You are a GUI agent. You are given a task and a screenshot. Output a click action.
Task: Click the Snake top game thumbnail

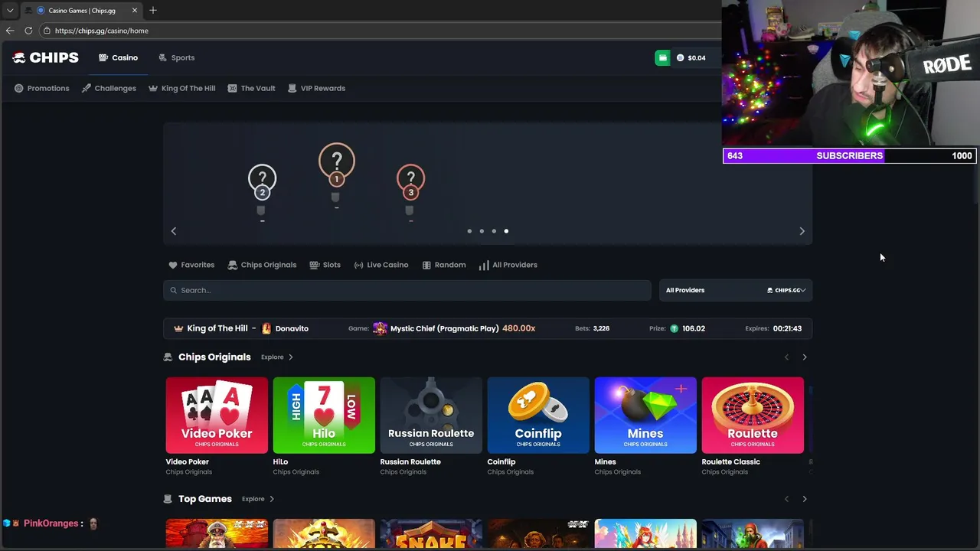click(431, 534)
